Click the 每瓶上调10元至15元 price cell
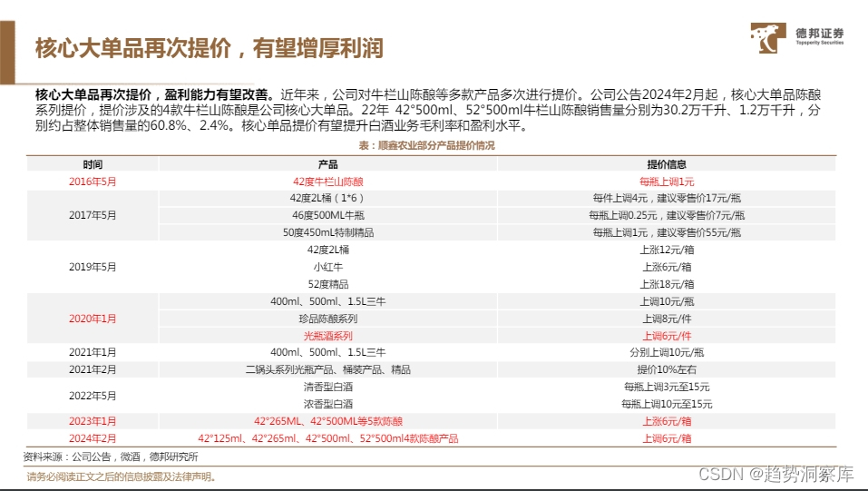This screenshot has width=868, height=491. click(x=667, y=404)
